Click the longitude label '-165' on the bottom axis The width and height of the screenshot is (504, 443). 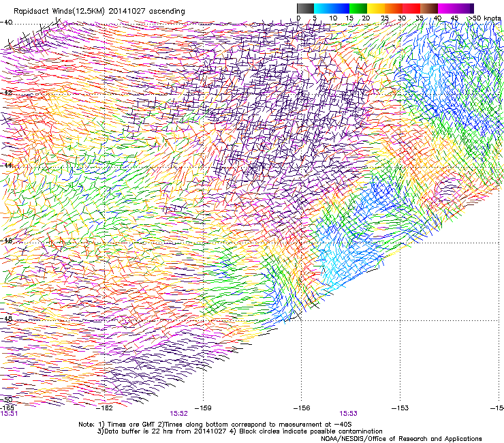coord(7,408)
